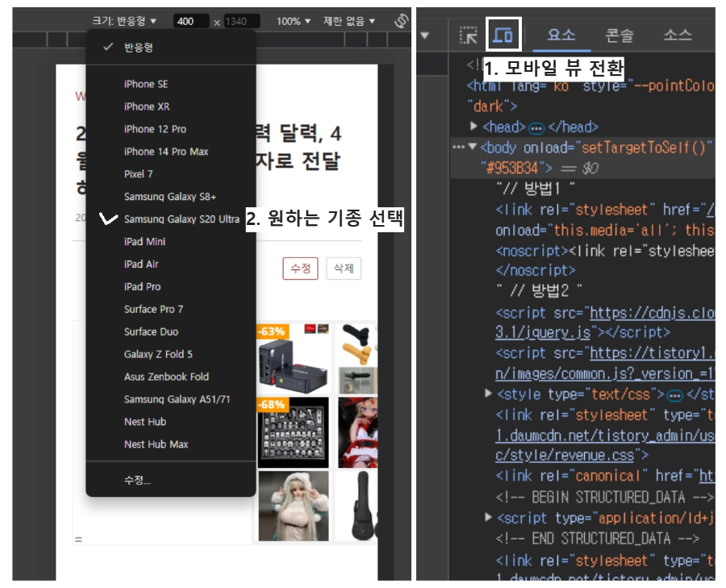Image resolution: width=726 pixels, height=588 pixels.
Task: Choose Samsung Galaxy A51/71 device
Action: 171,399
